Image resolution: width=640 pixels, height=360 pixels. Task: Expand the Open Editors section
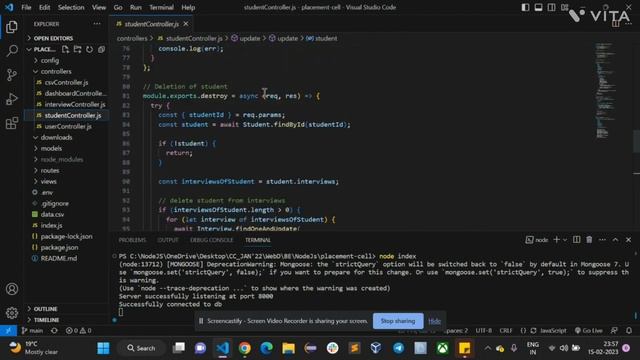coord(53,38)
